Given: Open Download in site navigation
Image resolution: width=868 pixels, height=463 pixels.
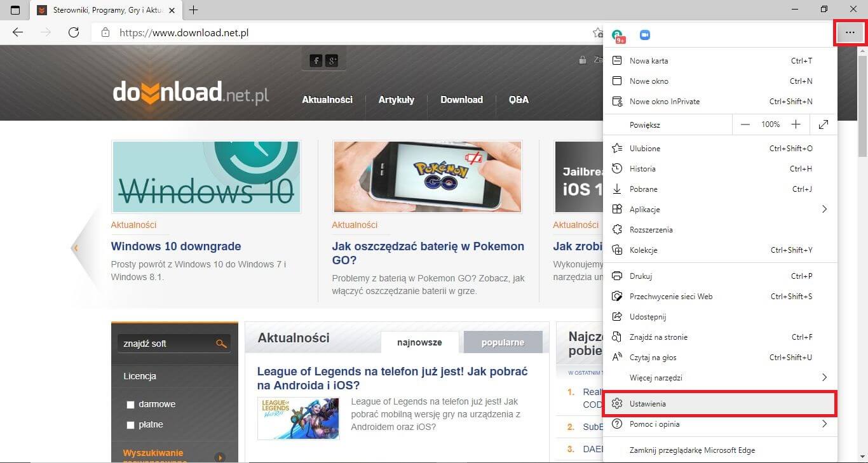Looking at the screenshot, I should click(x=462, y=100).
